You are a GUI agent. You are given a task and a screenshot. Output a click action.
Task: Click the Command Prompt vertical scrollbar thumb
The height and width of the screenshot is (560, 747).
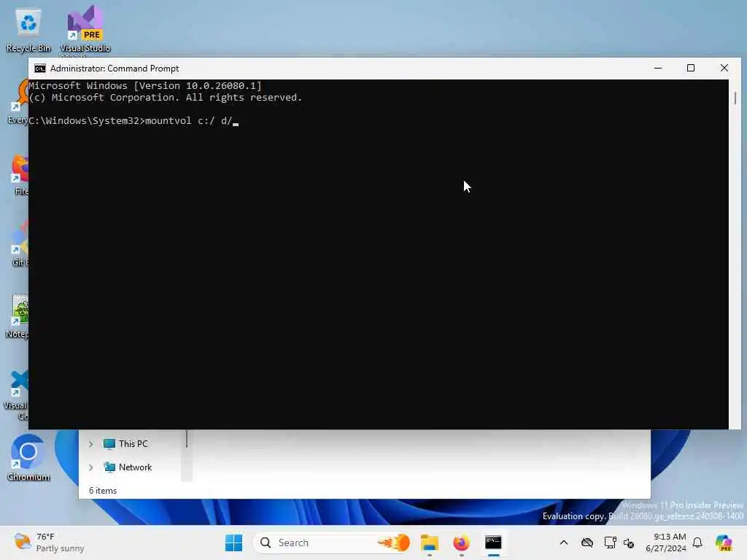tap(735, 98)
